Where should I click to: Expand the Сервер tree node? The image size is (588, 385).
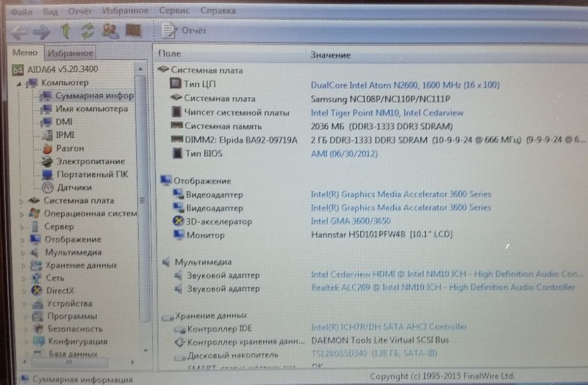coord(22,227)
